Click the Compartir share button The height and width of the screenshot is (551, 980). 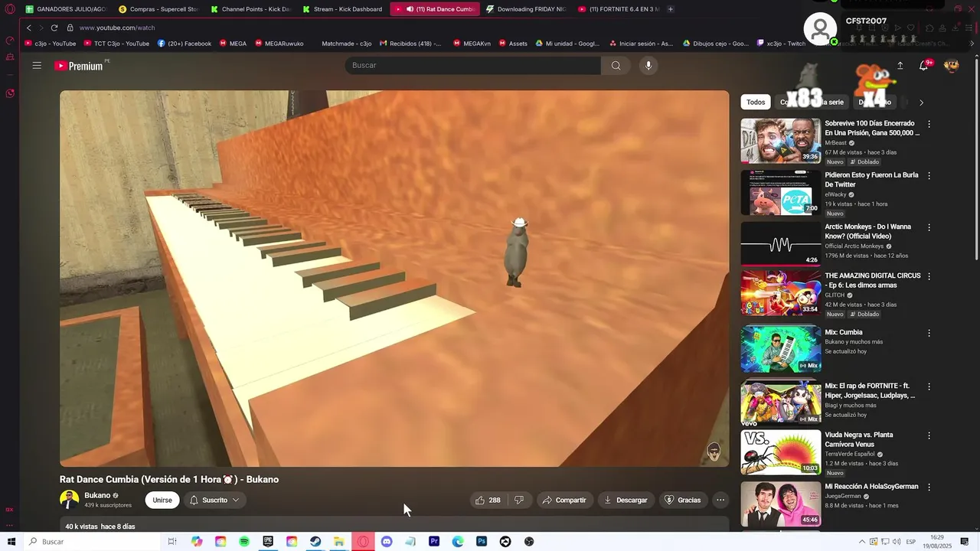564,500
